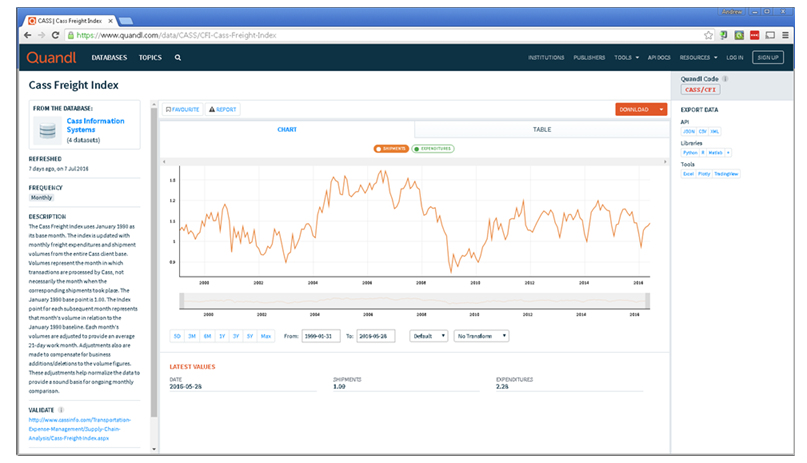Viewport: 807px width, 463px height.
Task: Switch to the Chart tab
Action: [x=287, y=130]
